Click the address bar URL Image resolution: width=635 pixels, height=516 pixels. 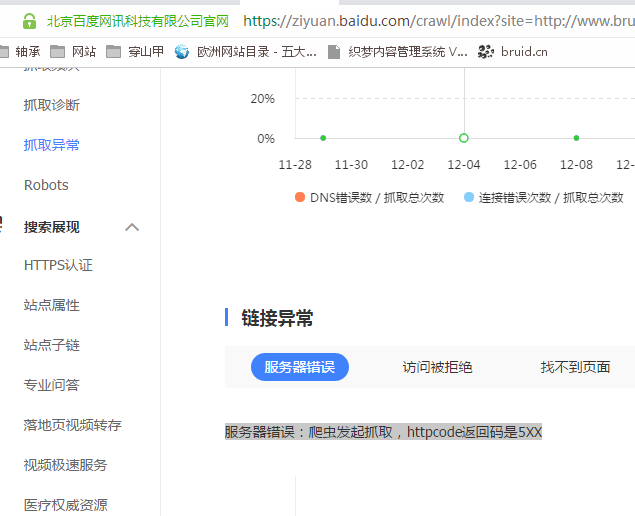click(x=439, y=21)
